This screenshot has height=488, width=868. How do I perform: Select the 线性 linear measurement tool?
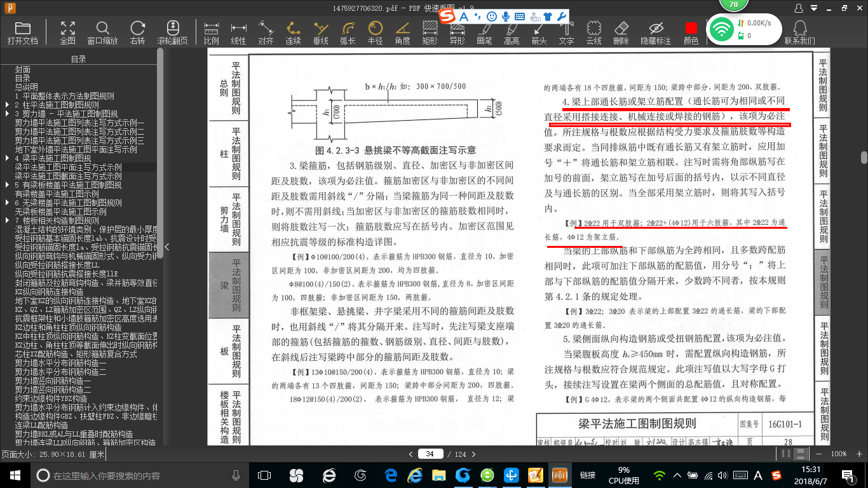[x=238, y=32]
